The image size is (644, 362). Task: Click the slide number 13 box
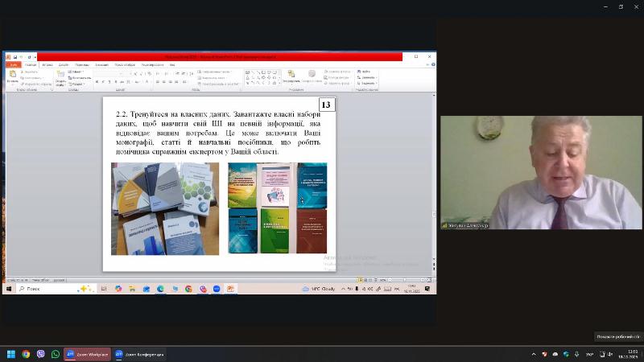pyautogui.click(x=326, y=105)
